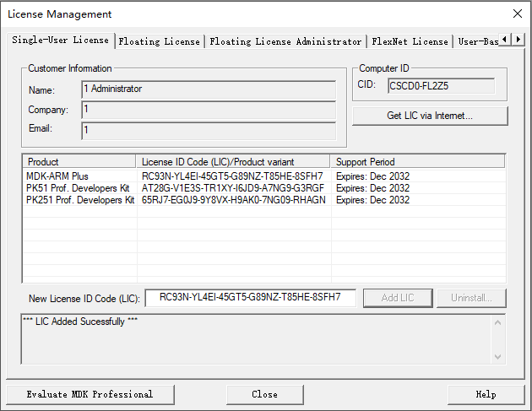The height and width of the screenshot is (411, 532).
Task: Click the Name field in Customer Information
Action: 209,89
